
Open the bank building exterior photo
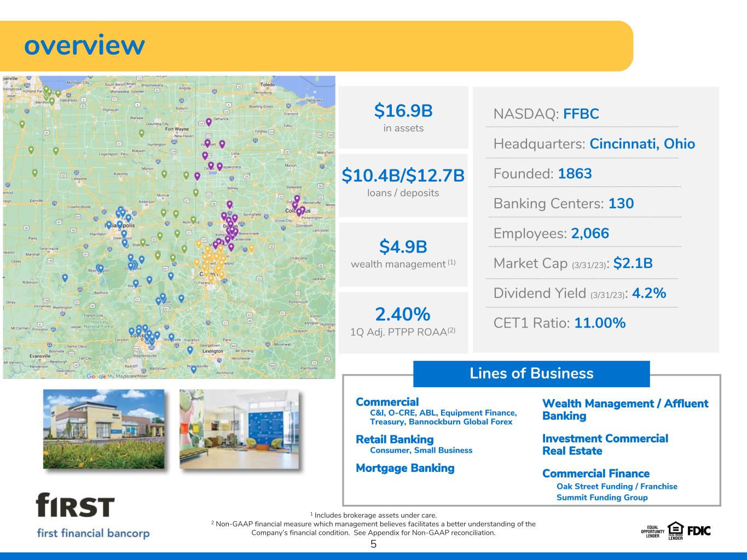103,429
